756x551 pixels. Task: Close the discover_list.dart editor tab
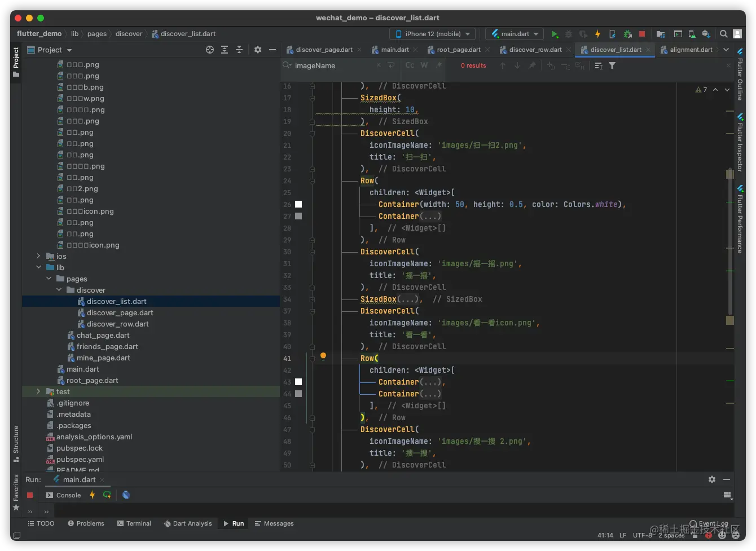click(x=648, y=50)
